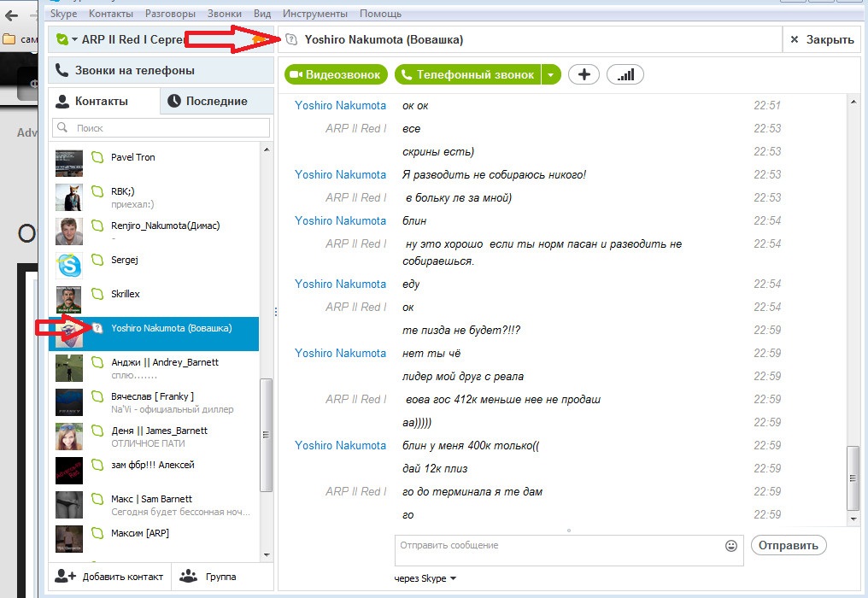This screenshot has height=598, width=868.
Task: Select contact Вячеслав [ Franky ]
Action: 154,402
